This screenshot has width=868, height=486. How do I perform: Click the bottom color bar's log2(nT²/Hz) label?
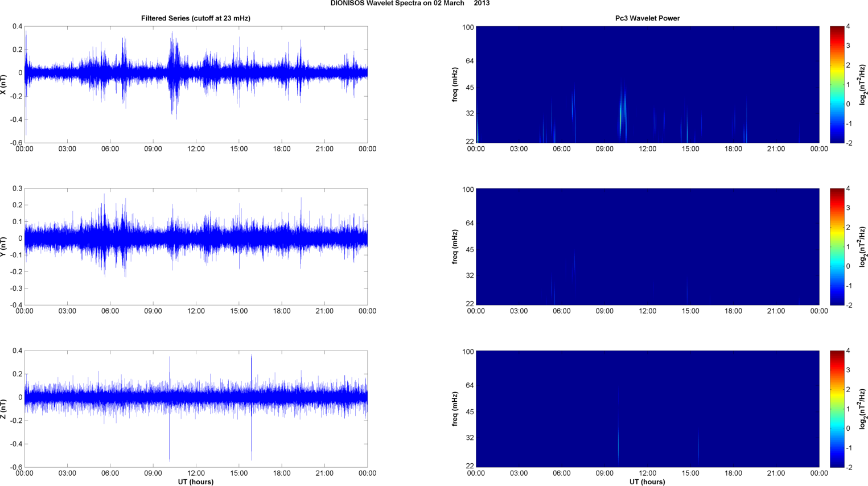[863, 409]
